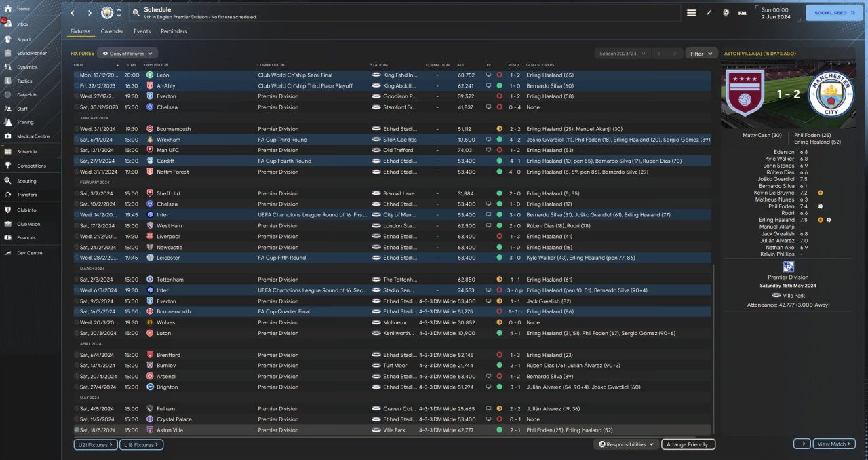Open the Copy of Fixtures view dropdown
Viewport: 868px width, 460px height.
click(x=127, y=53)
